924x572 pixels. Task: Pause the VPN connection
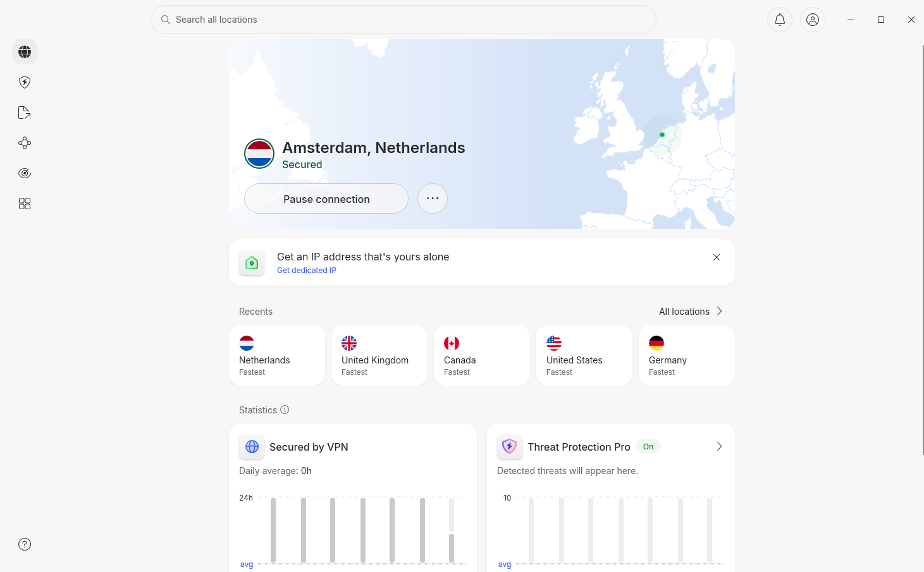pyautogui.click(x=326, y=198)
